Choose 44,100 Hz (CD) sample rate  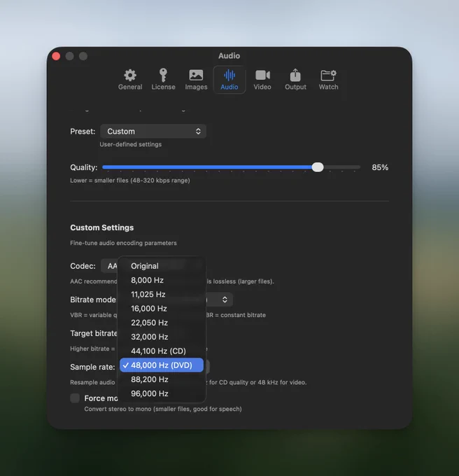tap(162, 351)
